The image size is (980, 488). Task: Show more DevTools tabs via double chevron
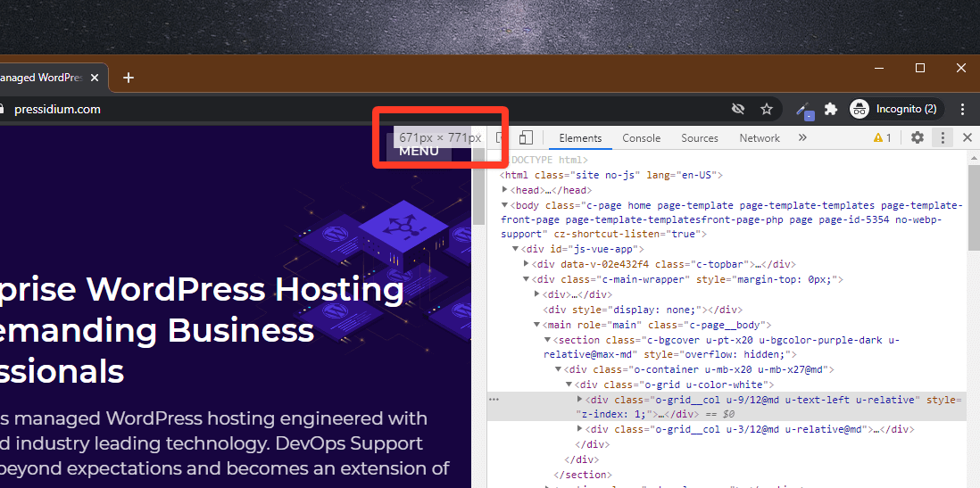(802, 138)
